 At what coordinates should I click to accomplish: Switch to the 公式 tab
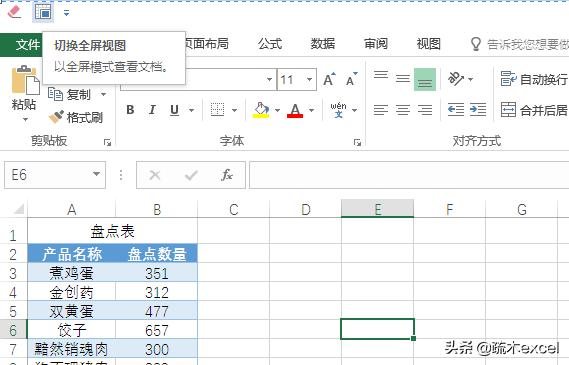pos(270,44)
